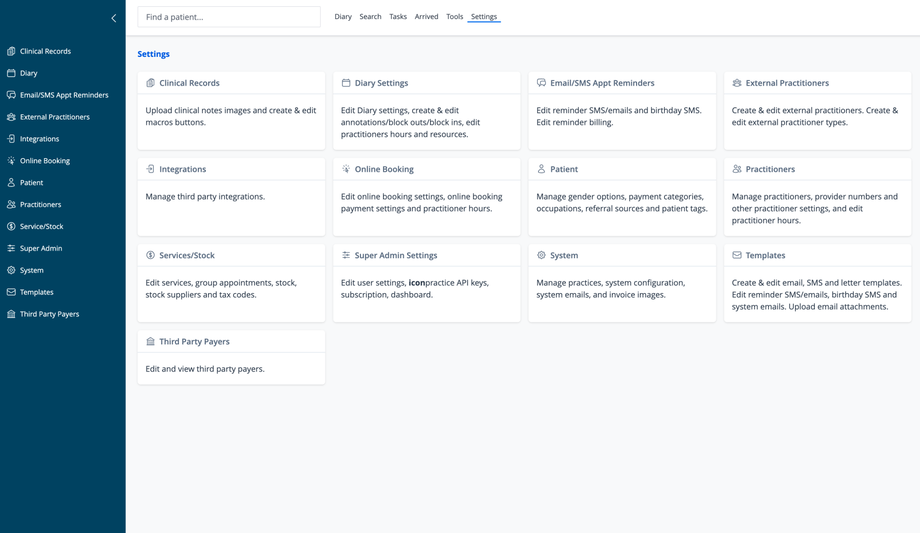Open the Diary tab in top navigation
This screenshot has width=920, height=533.
343,17
